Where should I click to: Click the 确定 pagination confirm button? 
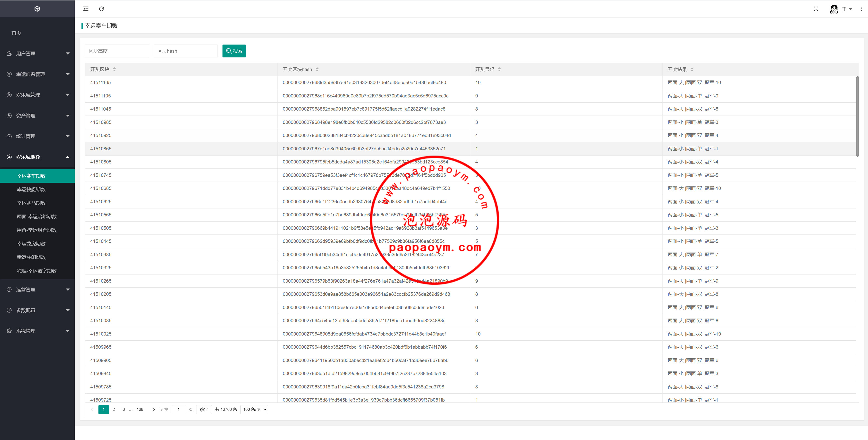204,409
